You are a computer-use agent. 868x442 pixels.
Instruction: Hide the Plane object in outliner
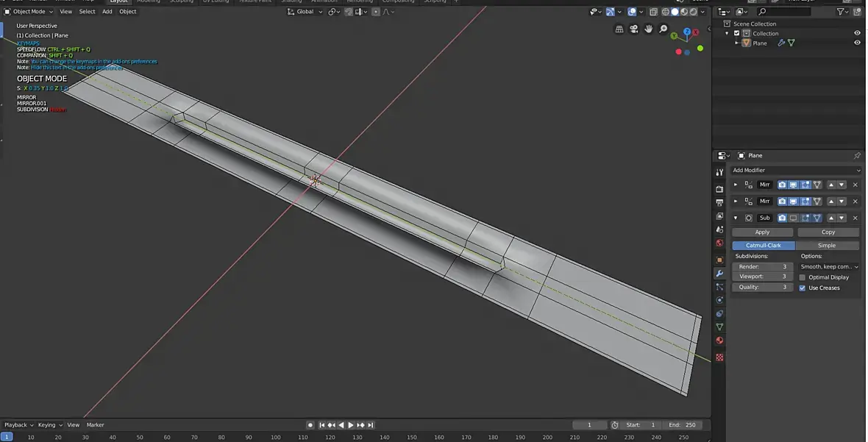tap(857, 43)
